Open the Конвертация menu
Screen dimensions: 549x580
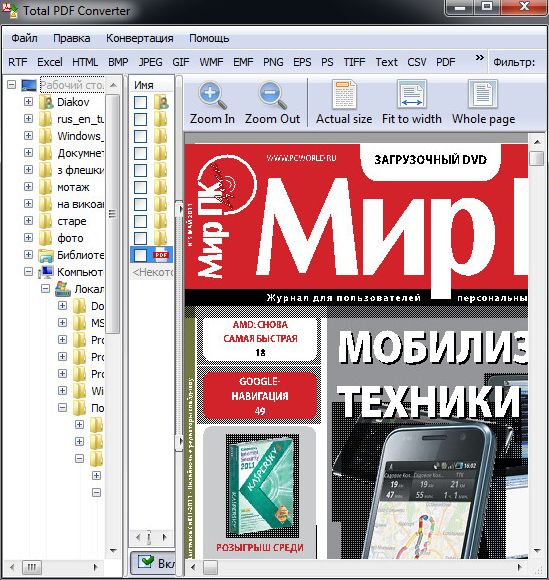tap(140, 38)
